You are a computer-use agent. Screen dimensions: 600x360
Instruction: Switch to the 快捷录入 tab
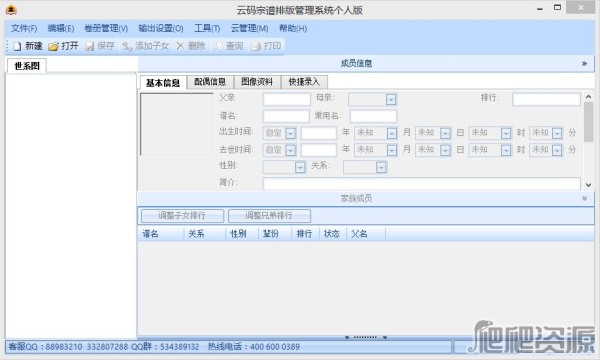pos(304,82)
